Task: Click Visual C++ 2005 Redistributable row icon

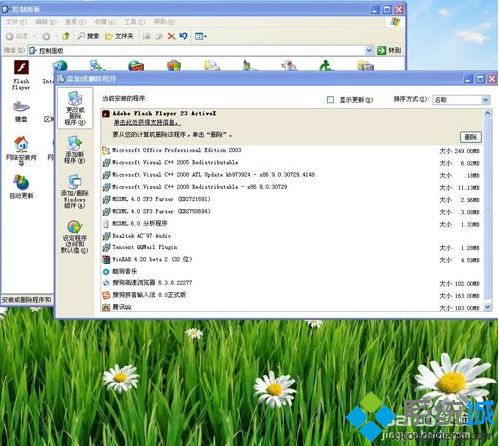Action: click(x=106, y=163)
